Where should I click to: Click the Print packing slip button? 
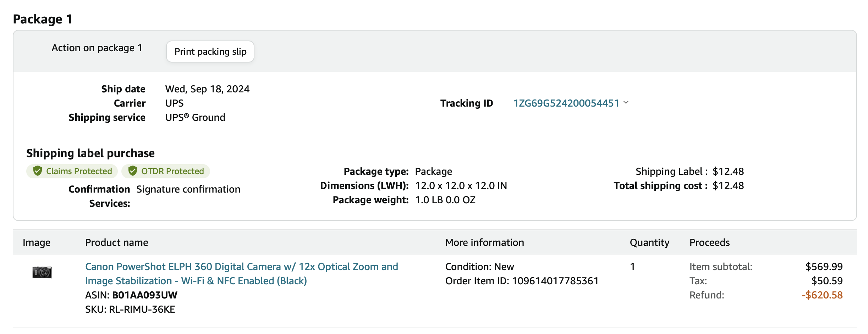[210, 52]
